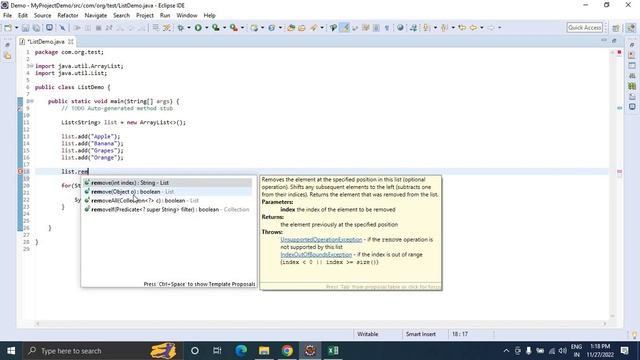Open the External Tools dropdown arrow

pyautogui.click(x=242, y=28)
